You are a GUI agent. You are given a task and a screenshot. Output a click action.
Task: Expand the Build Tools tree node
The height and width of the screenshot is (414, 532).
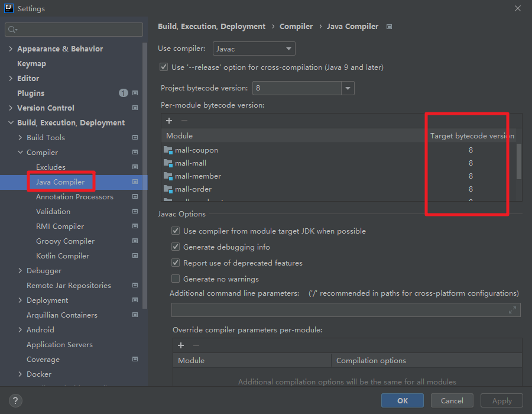pos(21,138)
